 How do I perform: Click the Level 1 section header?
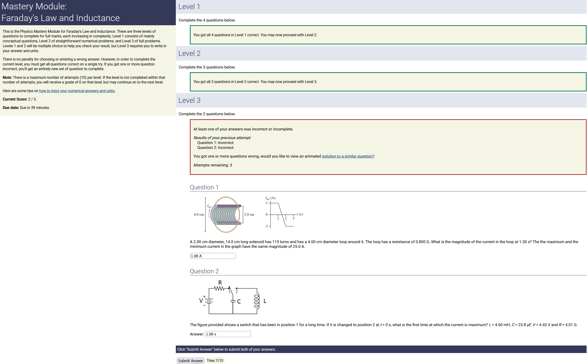189,7
